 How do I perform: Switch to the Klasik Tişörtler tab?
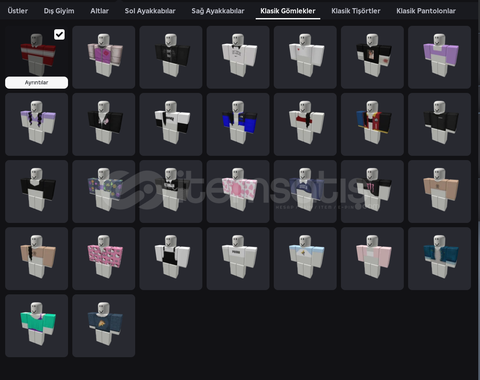coord(356,11)
